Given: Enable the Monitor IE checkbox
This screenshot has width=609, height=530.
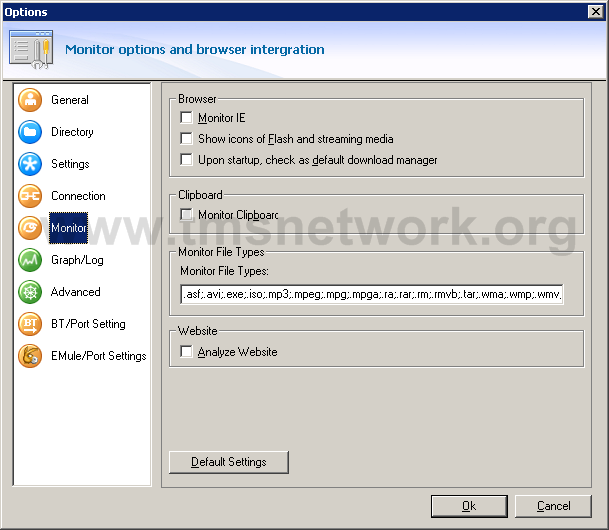Looking at the screenshot, I should [186, 117].
